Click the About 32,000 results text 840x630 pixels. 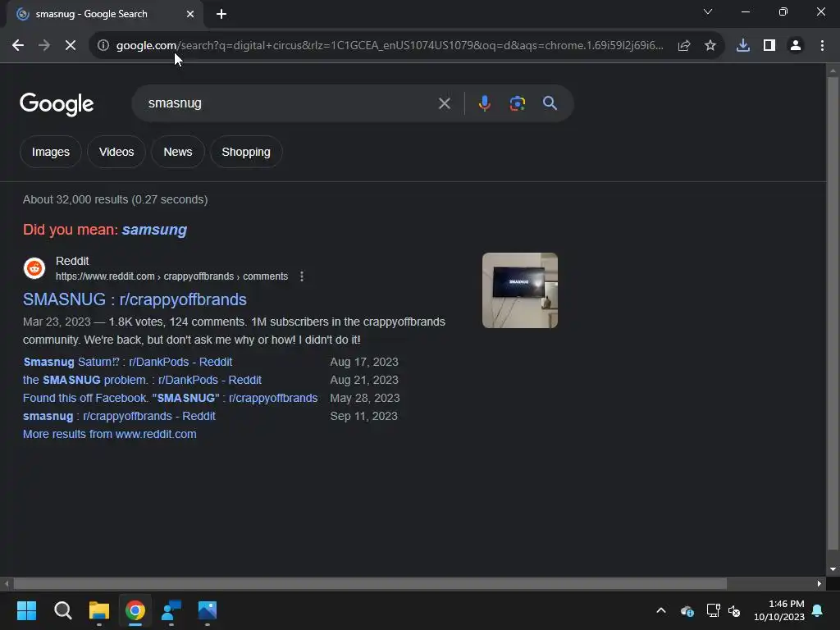coord(115,200)
